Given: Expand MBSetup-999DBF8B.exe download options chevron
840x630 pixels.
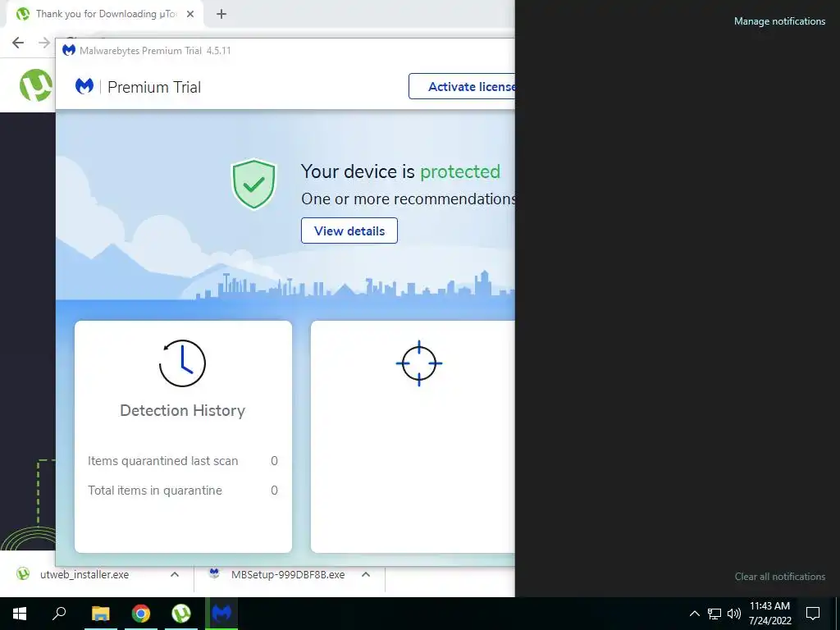Looking at the screenshot, I should (x=366, y=574).
